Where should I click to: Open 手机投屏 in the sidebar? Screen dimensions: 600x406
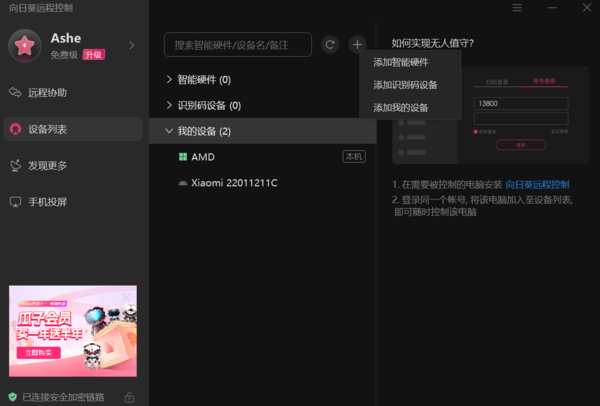coord(73,202)
